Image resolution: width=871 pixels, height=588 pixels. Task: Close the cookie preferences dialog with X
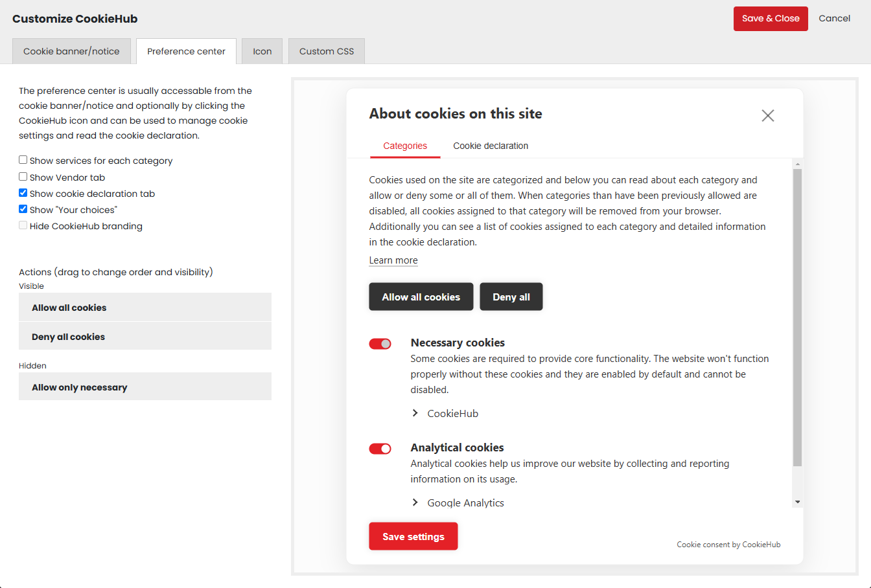[x=767, y=116]
